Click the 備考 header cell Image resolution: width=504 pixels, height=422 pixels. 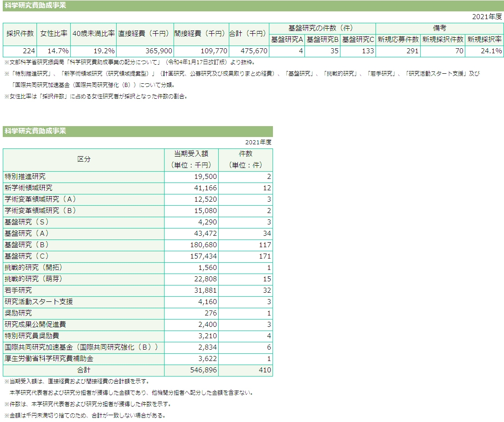[439, 28]
